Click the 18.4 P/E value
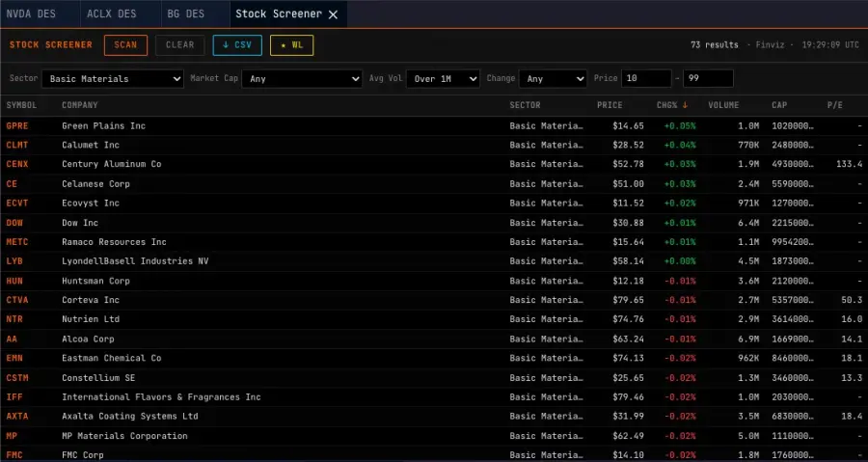868x462 pixels. (x=852, y=416)
